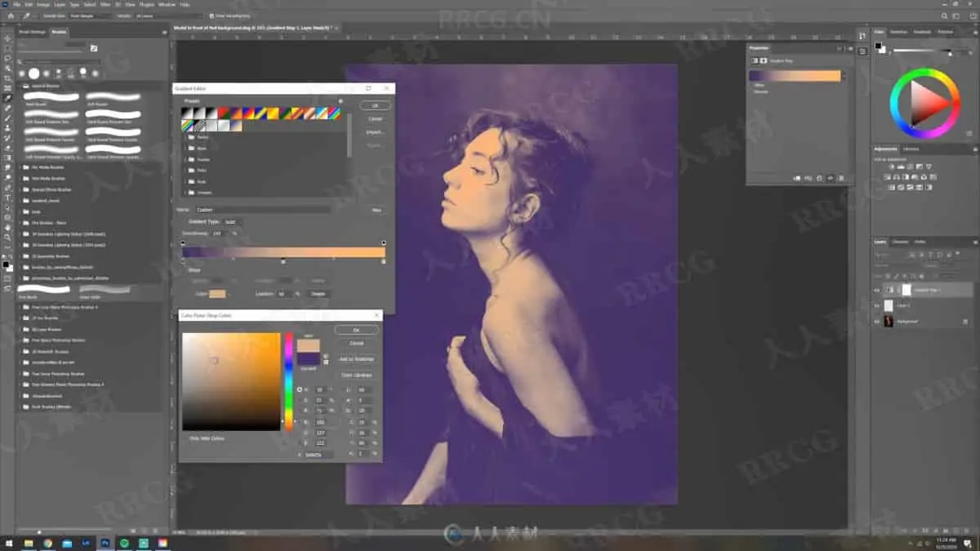The width and height of the screenshot is (980, 551).
Task: Open the Windows Start menu
Action: click(9, 543)
